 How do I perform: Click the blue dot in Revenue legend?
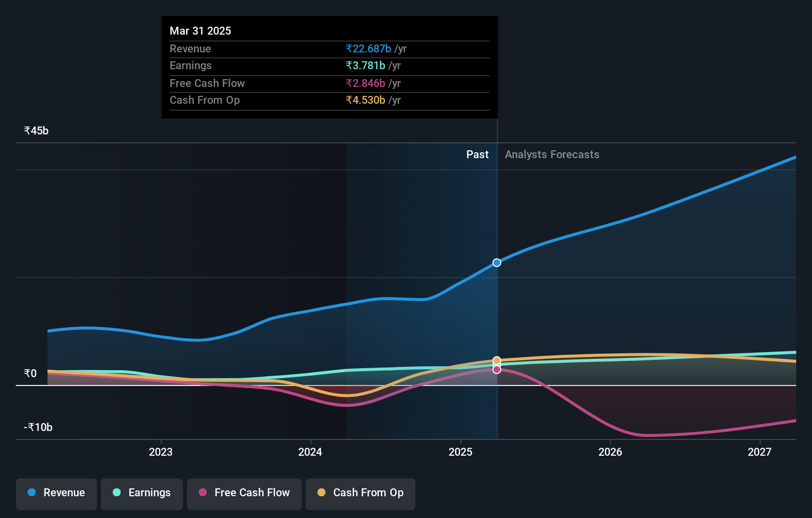point(32,492)
